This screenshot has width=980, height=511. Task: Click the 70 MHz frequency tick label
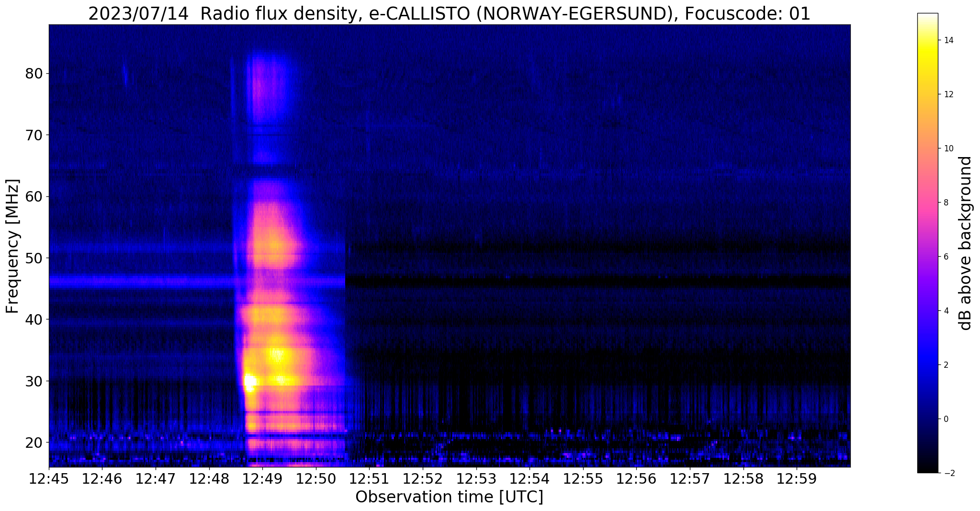pyautogui.click(x=34, y=135)
